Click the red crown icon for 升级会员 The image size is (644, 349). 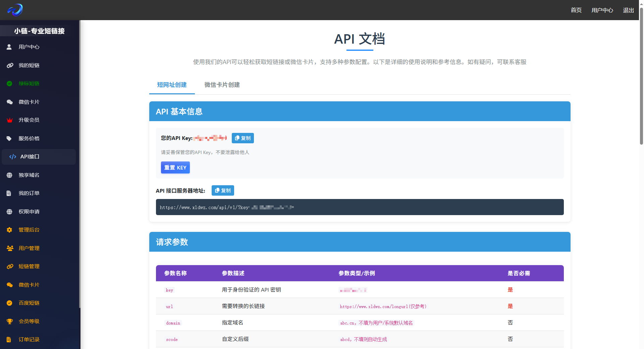coord(10,120)
